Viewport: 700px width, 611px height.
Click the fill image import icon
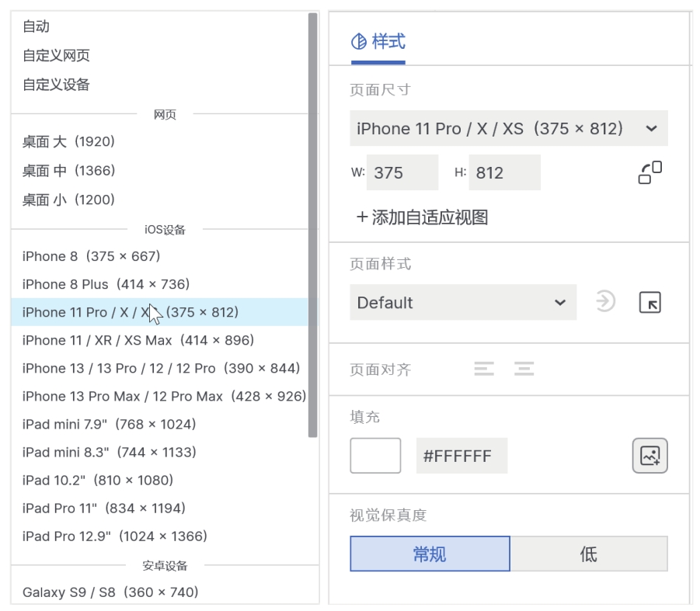650,456
